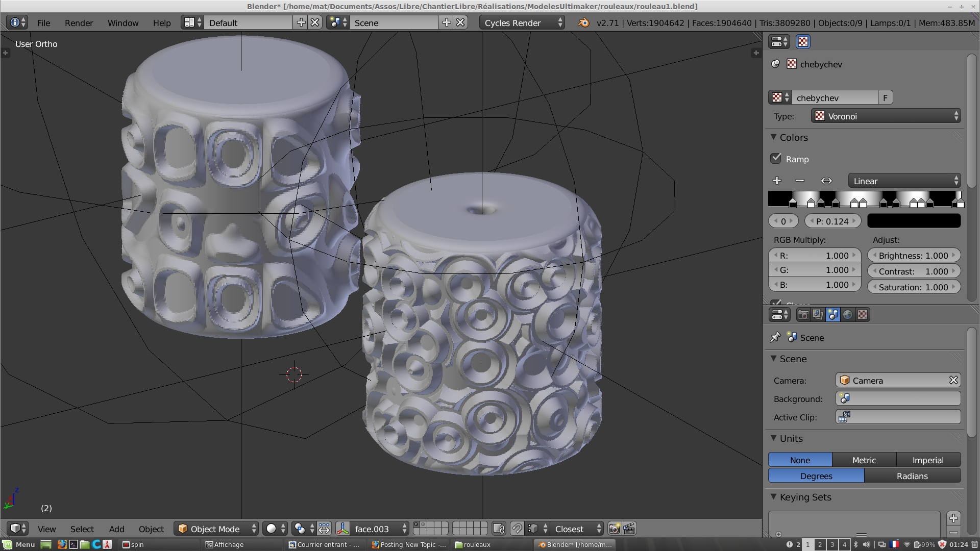Open the Cycles Render engine dropdown
This screenshot has height=551, width=980.
point(522,22)
